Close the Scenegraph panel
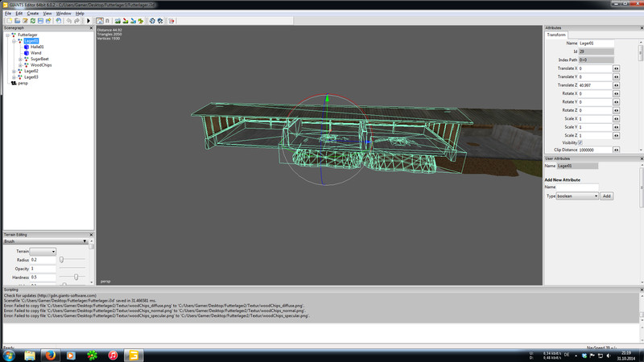 90,28
